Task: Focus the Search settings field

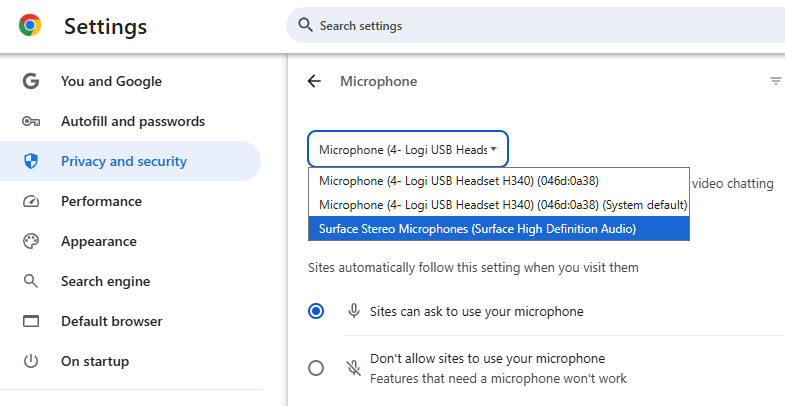Action: tap(535, 25)
